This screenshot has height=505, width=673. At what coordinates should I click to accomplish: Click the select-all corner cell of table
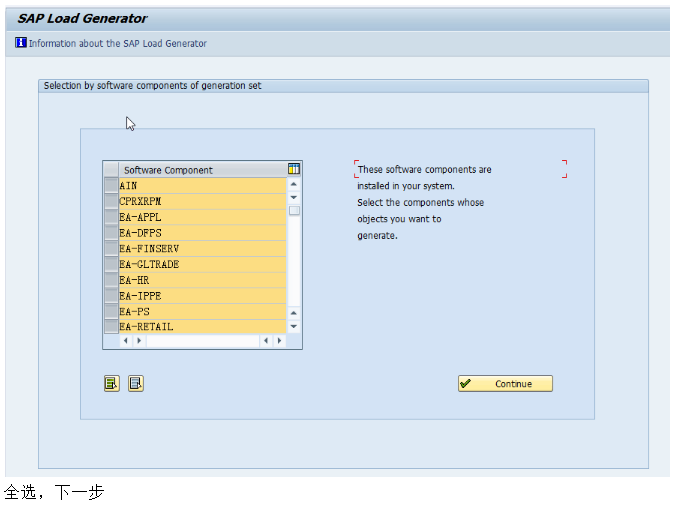[x=110, y=170]
